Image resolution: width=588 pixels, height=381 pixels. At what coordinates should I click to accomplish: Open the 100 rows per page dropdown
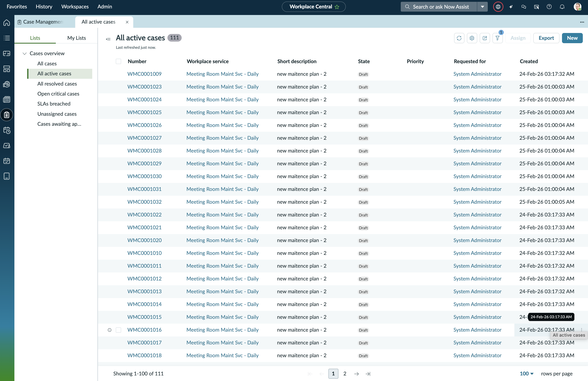pos(527,374)
